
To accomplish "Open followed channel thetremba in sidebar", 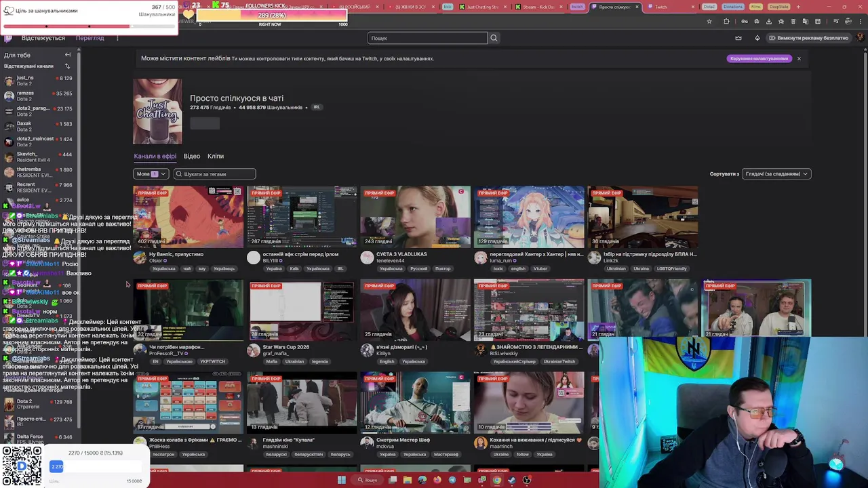I will point(38,172).
